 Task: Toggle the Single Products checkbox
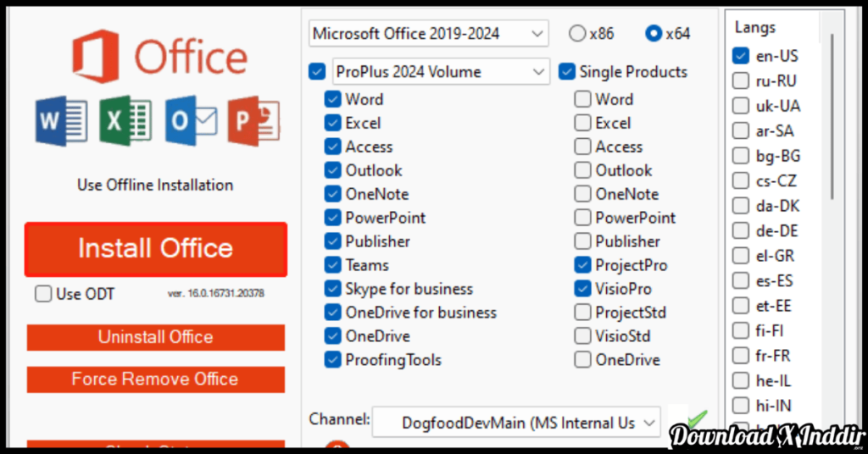(x=567, y=72)
